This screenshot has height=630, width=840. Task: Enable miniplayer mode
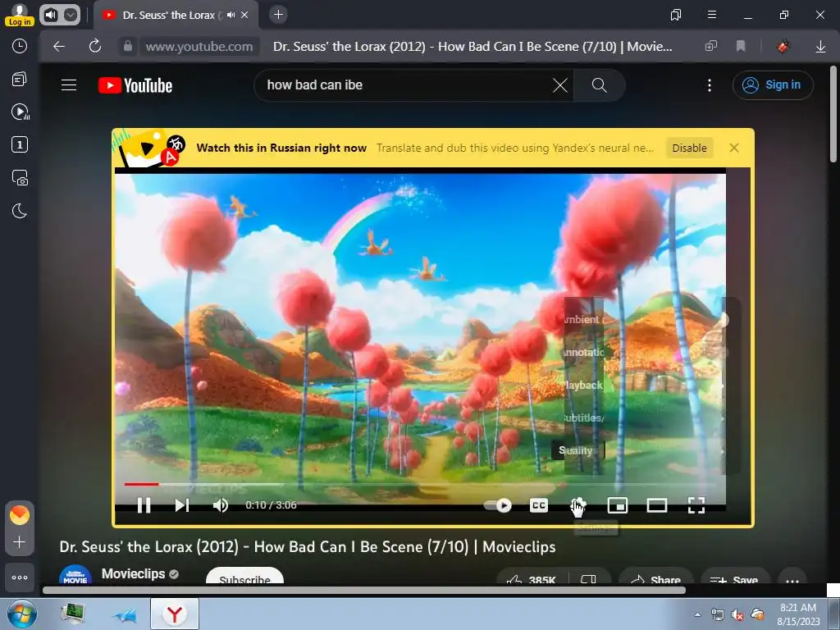click(617, 505)
